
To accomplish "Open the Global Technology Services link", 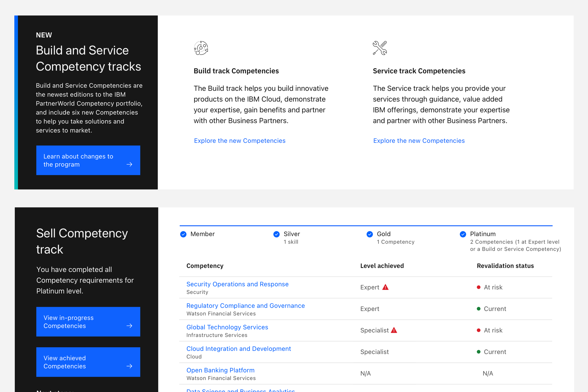I will tap(227, 327).
